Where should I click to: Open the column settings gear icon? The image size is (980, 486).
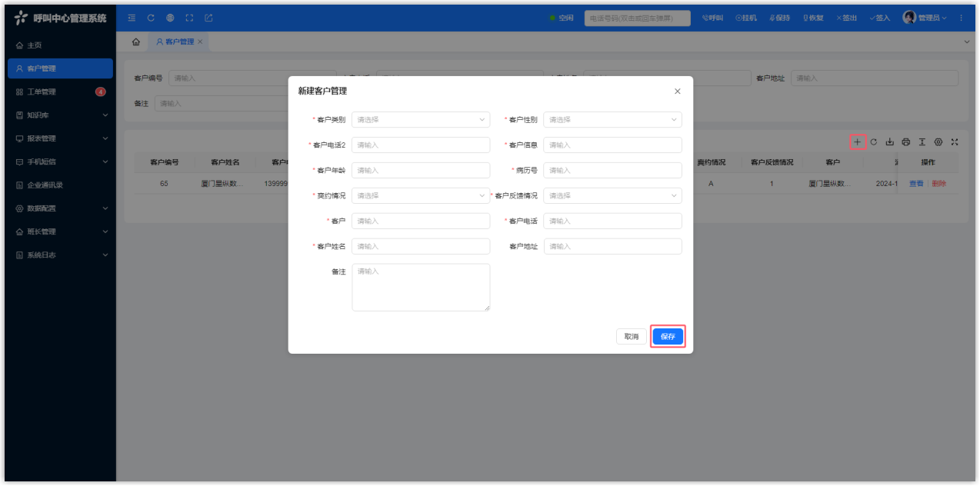(938, 142)
